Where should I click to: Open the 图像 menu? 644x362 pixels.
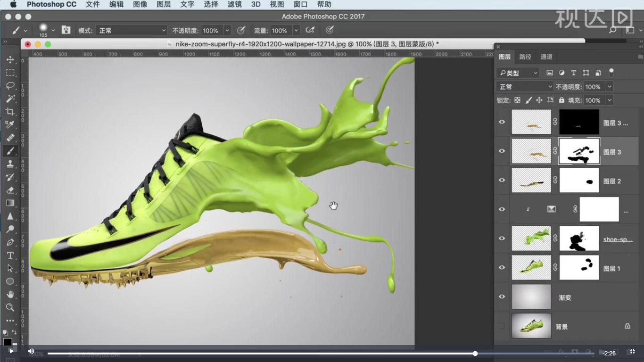(x=140, y=4)
